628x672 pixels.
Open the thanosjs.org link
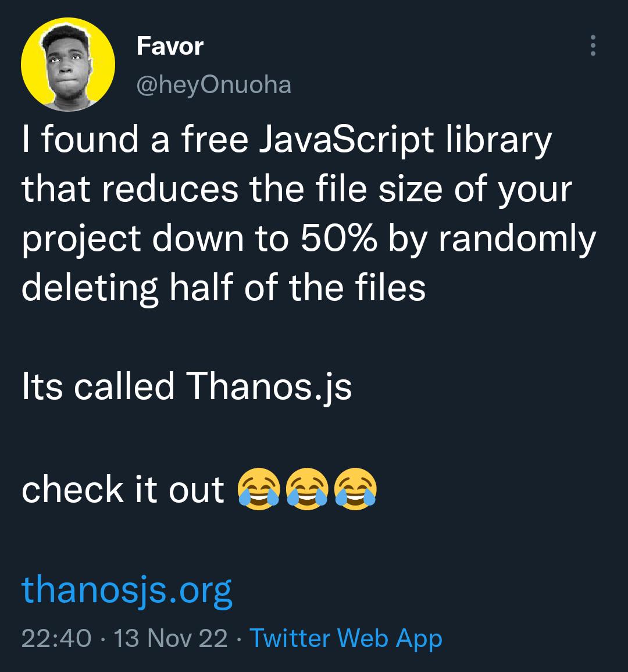(x=127, y=590)
